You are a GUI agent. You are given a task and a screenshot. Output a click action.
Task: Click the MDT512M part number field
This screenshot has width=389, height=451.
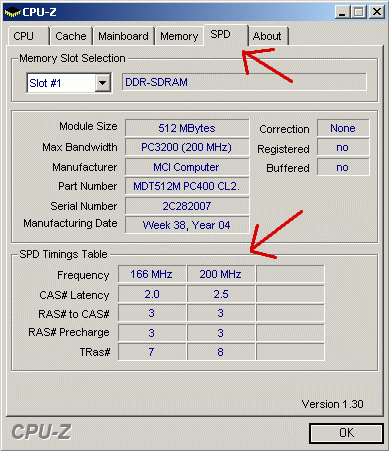(187, 186)
